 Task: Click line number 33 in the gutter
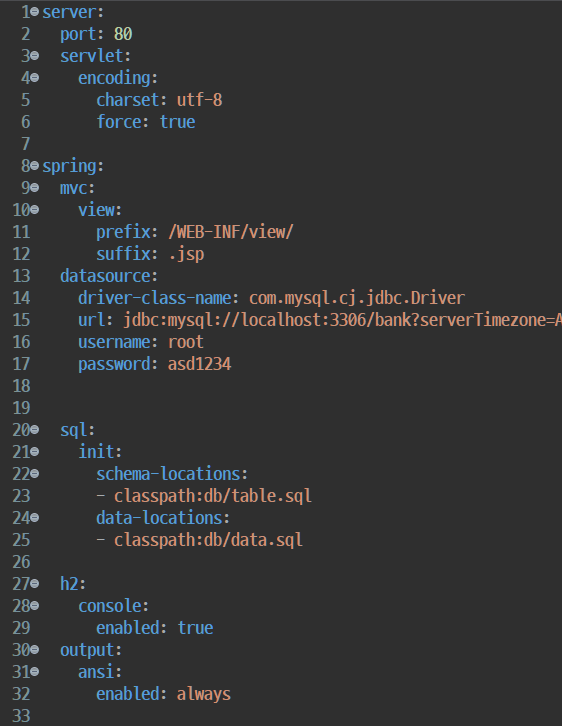[x=21, y=716]
